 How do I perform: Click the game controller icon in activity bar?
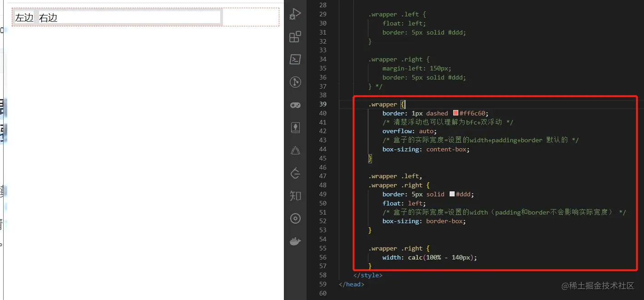(295, 105)
